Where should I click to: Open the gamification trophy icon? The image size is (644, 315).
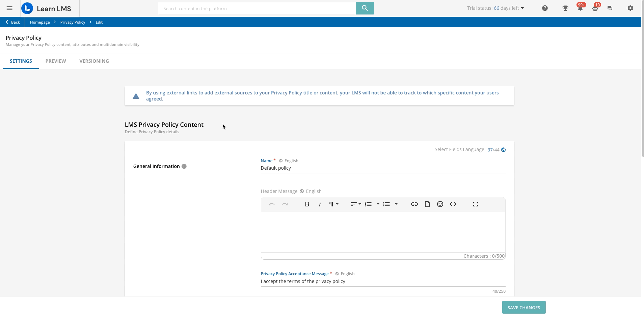coord(565,8)
